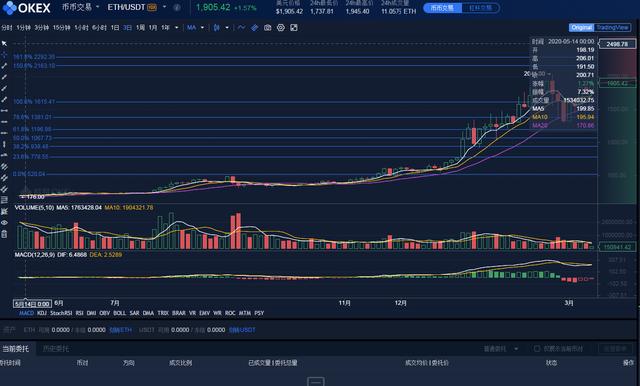Select the cursor arrow tool

click(x=4, y=43)
